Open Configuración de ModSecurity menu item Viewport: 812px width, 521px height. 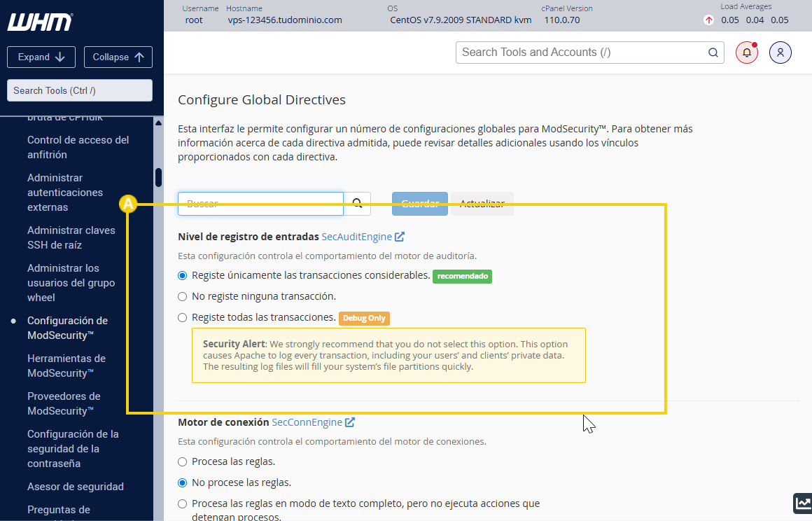[68, 328]
